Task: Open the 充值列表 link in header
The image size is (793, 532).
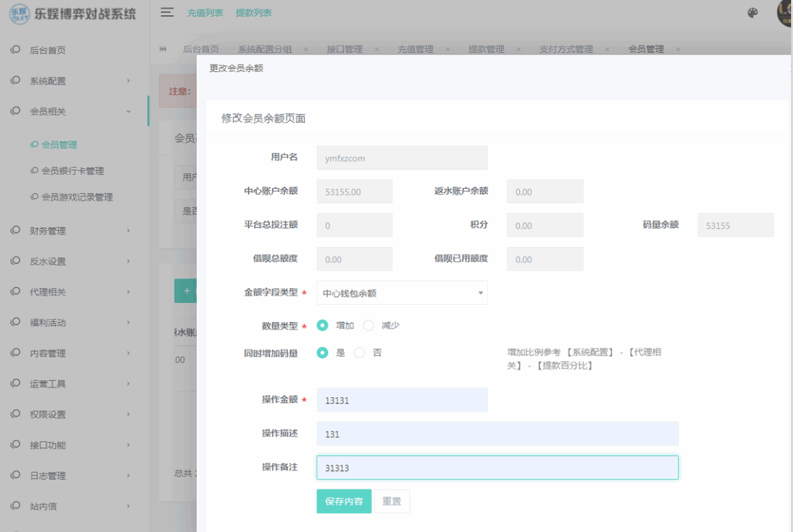Action: pyautogui.click(x=205, y=13)
